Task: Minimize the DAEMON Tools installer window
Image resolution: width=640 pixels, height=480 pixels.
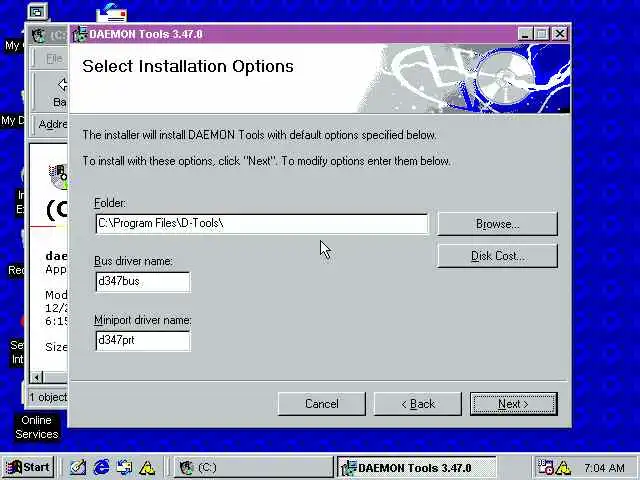Action: point(525,34)
